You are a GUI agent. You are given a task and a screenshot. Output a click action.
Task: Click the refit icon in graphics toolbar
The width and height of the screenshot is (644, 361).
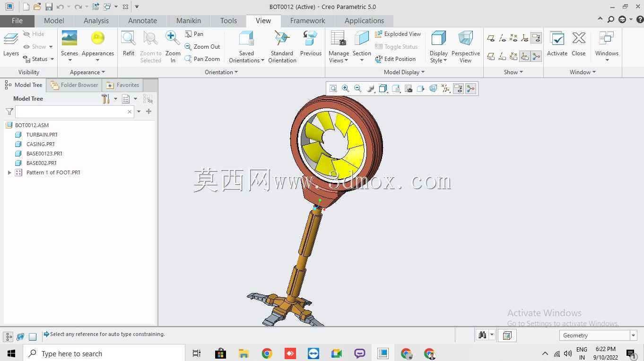coord(333,88)
